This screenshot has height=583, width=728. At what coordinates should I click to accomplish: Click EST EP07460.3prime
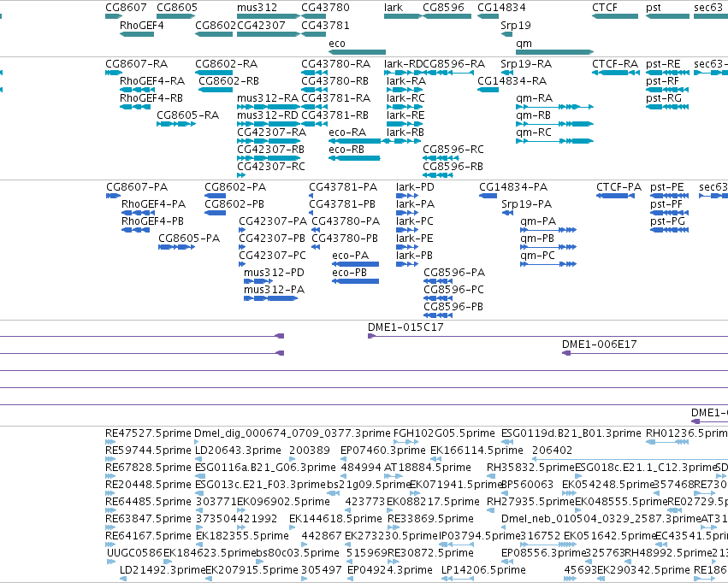click(343, 459)
